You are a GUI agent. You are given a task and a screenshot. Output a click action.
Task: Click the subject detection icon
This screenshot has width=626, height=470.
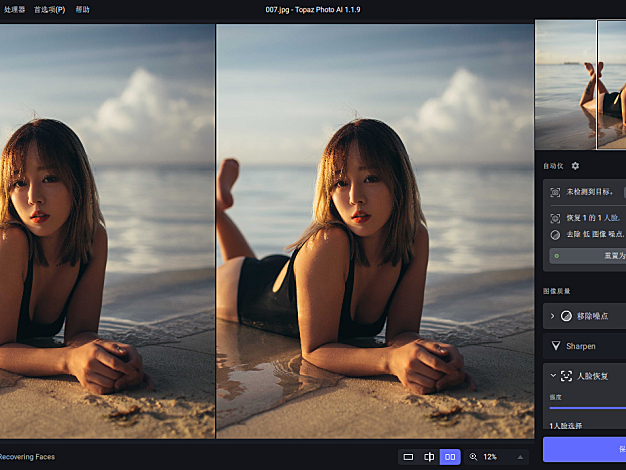tap(555, 191)
